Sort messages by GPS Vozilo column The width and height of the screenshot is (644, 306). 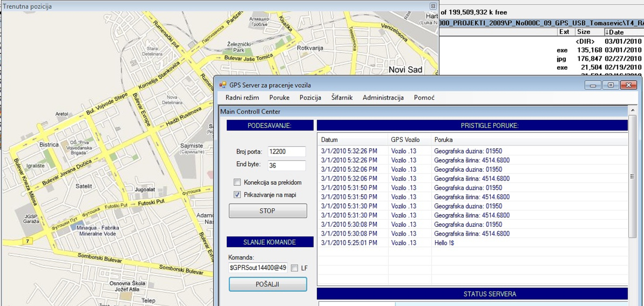[410, 140]
